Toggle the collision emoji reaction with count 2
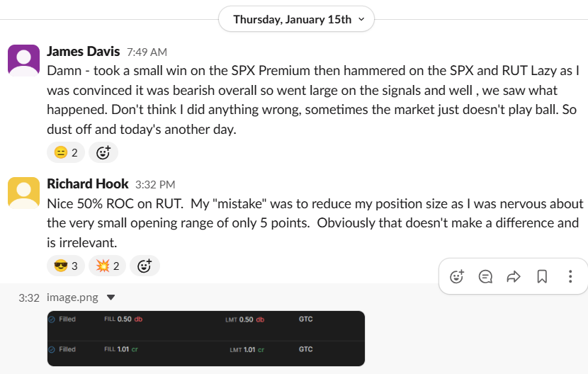Viewport: 588px width, 374px height. tap(107, 266)
